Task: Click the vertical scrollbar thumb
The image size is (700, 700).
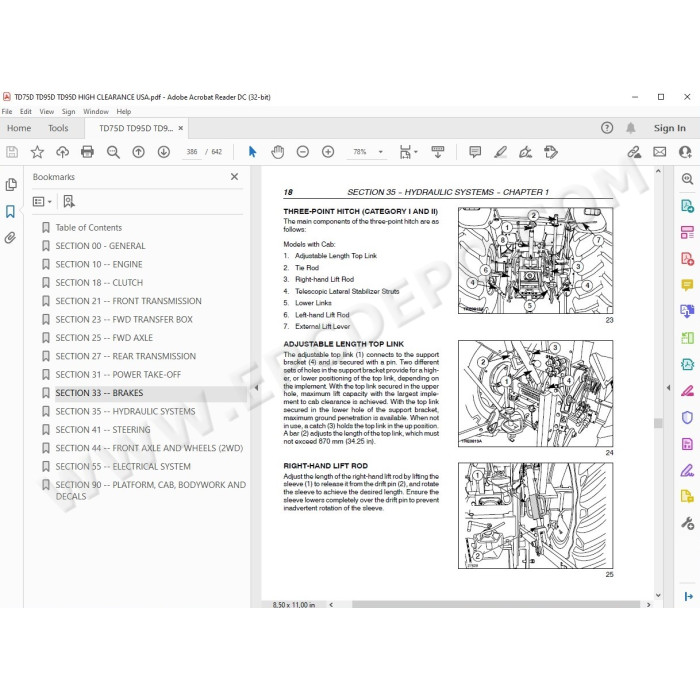Action: pyautogui.click(x=658, y=423)
